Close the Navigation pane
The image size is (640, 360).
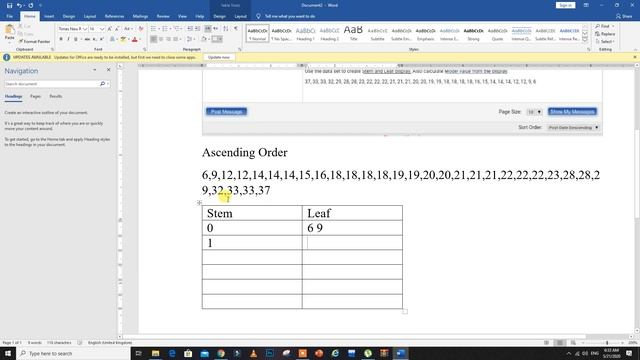coord(108,70)
